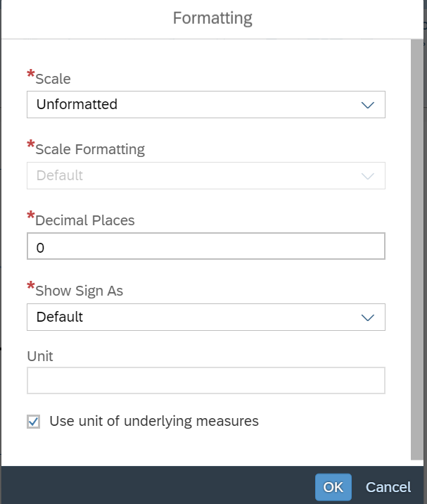This screenshot has width=427, height=504.
Task: Click the Show Sign As label
Action: [x=79, y=291]
